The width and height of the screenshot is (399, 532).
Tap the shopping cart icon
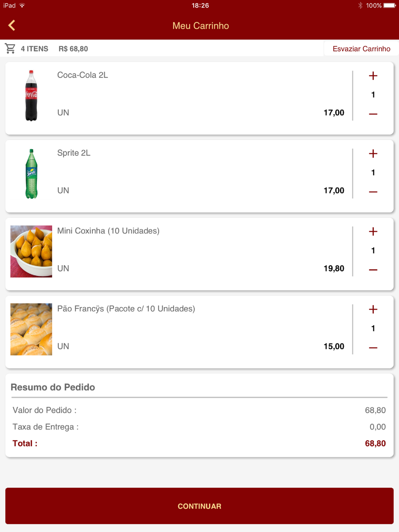pyautogui.click(x=10, y=49)
